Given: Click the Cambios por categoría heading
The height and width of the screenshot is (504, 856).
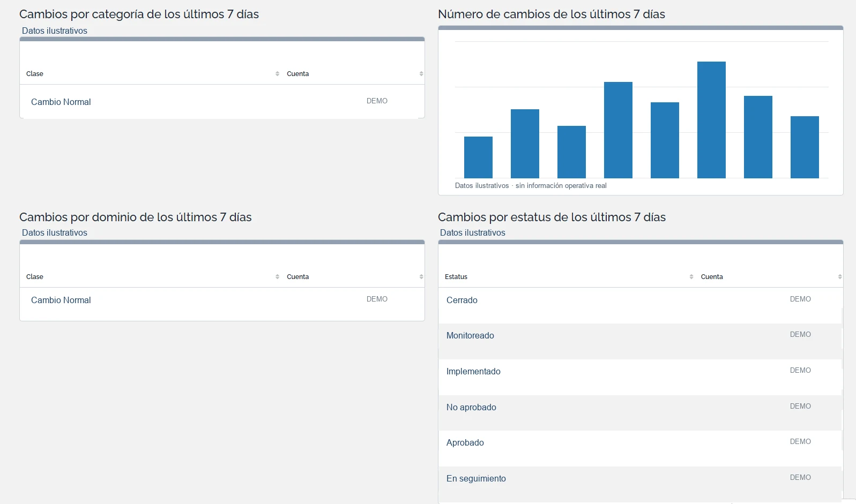Looking at the screenshot, I should 139,14.
